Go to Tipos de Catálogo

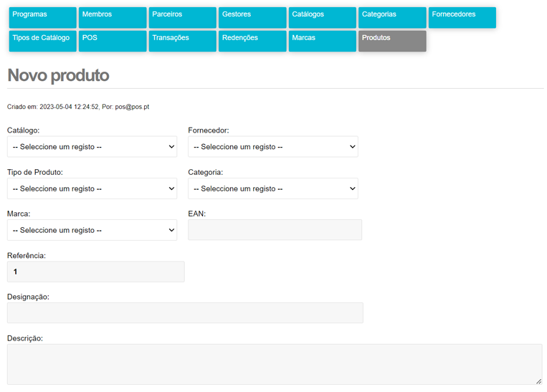42,41
